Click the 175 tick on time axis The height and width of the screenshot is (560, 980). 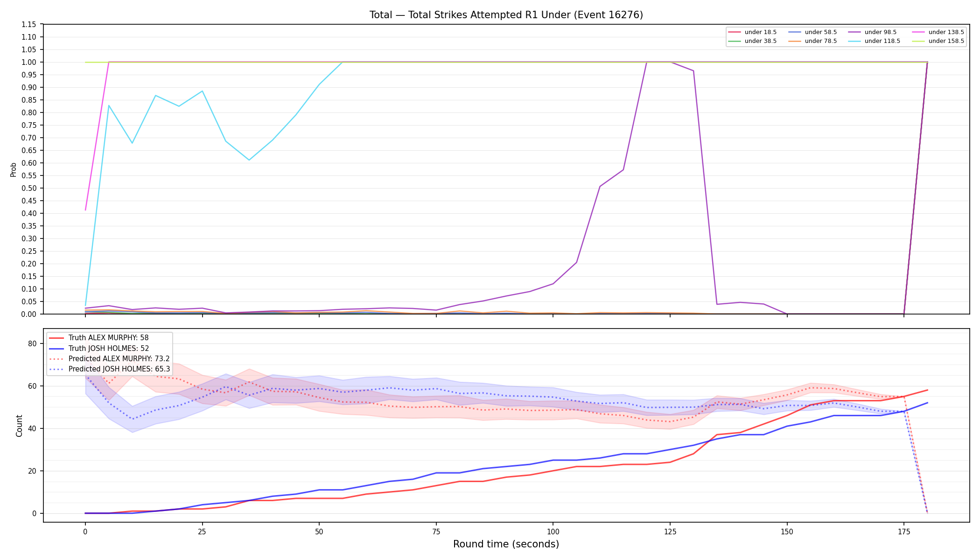click(904, 531)
